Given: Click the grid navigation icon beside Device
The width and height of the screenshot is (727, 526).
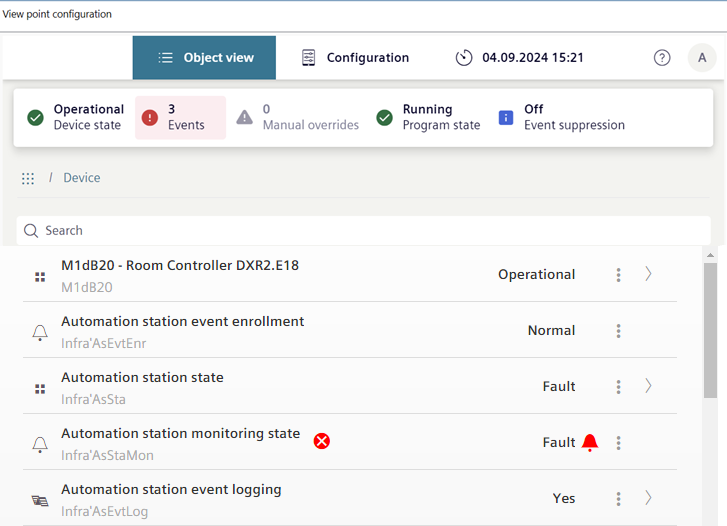Looking at the screenshot, I should (x=28, y=178).
